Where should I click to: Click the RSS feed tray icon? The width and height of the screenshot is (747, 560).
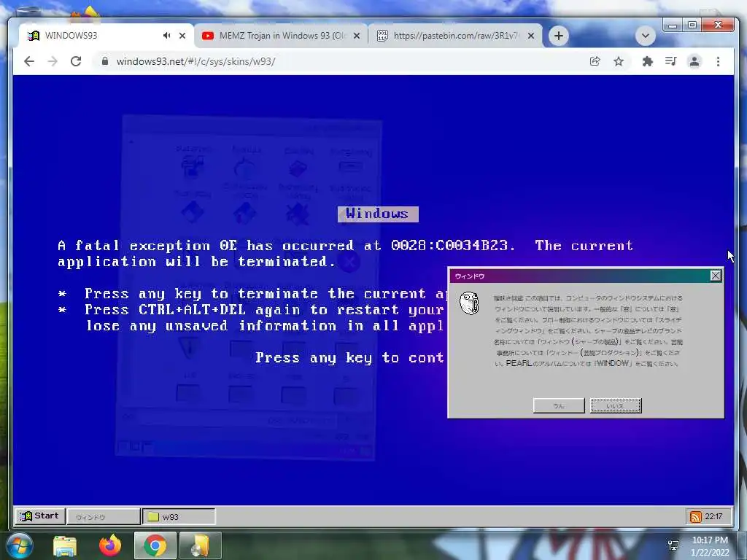(x=695, y=517)
